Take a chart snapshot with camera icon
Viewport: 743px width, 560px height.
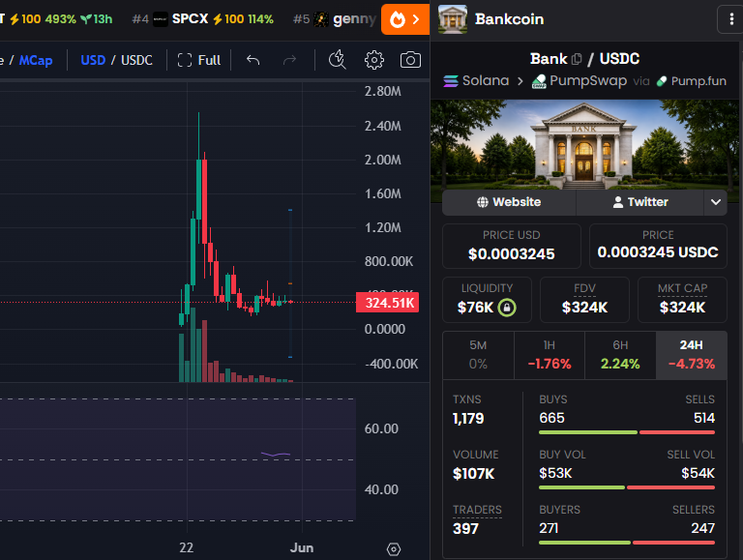click(x=410, y=60)
